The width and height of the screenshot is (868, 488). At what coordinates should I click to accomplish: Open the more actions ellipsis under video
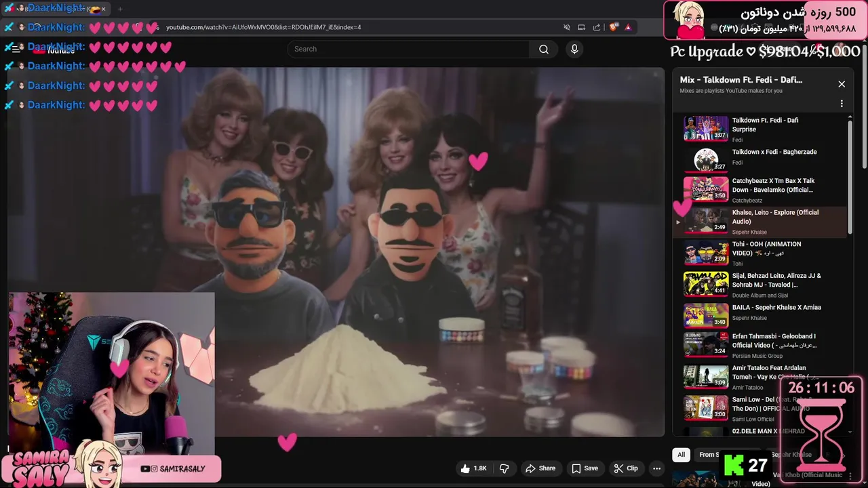click(656, 468)
